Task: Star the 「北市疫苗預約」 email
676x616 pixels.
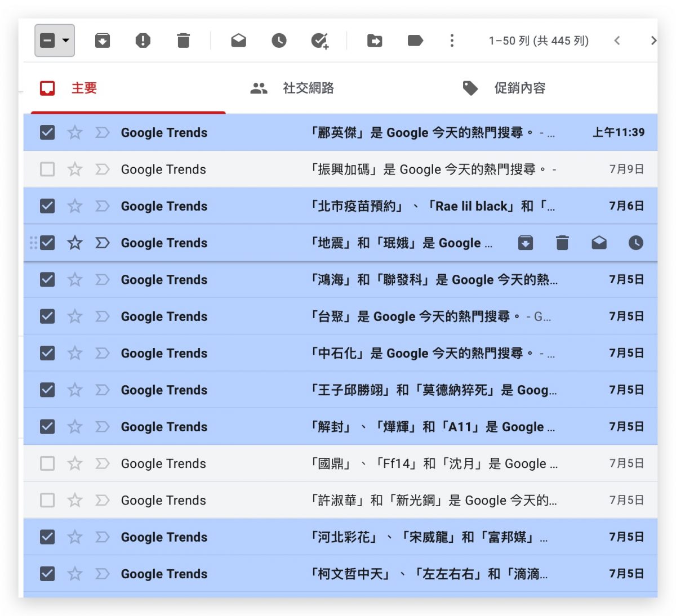Action: (x=75, y=206)
